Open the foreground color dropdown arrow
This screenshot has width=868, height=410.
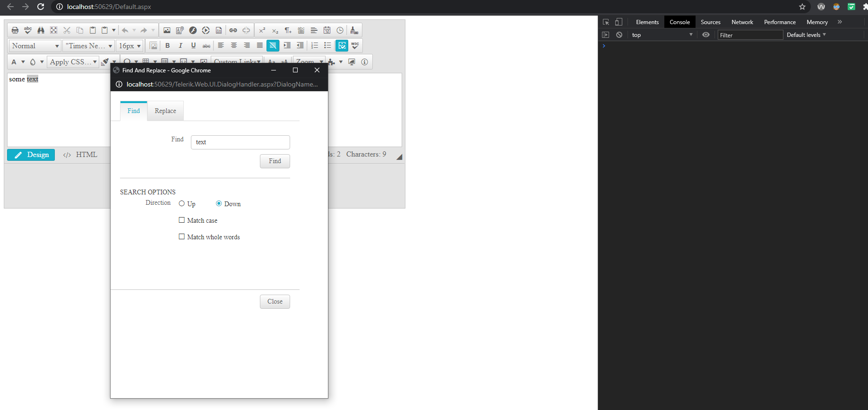point(23,62)
